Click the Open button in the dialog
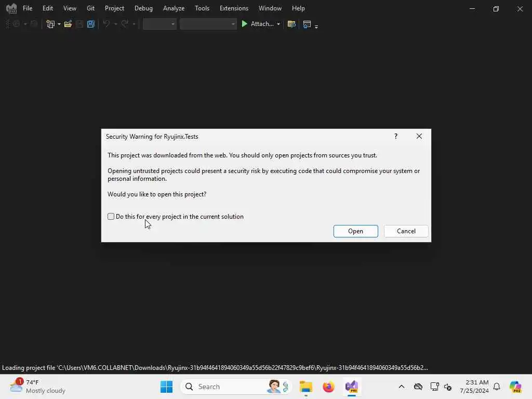Viewport: 532px width, 399px height. [355, 231]
